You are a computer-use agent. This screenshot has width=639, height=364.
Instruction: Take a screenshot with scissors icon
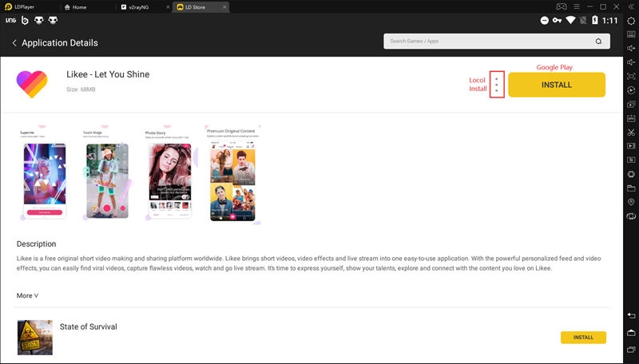pyautogui.click(x=631, y=132)
